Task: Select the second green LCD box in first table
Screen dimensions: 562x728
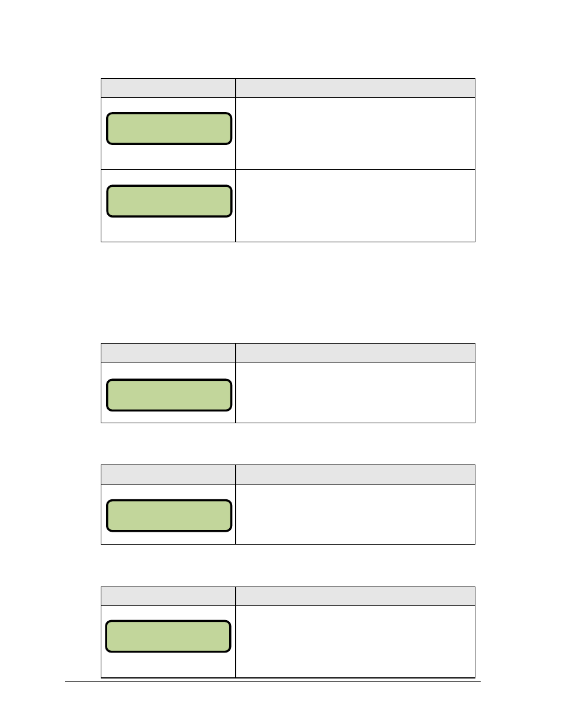Action: point(169,201)
